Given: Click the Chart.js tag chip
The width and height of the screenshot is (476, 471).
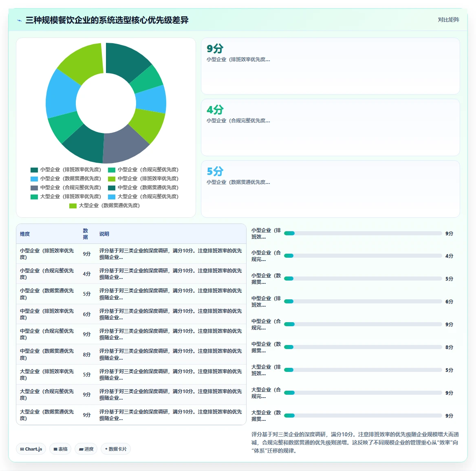Looking at the screenshot, I should click(x=31, y=449).
